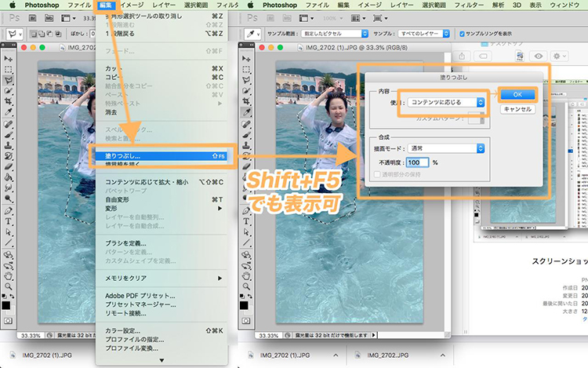Click foreground color swatch in 塗りつぶし-dialog window toolbox
588x368 pixels.
coord(244,305)
